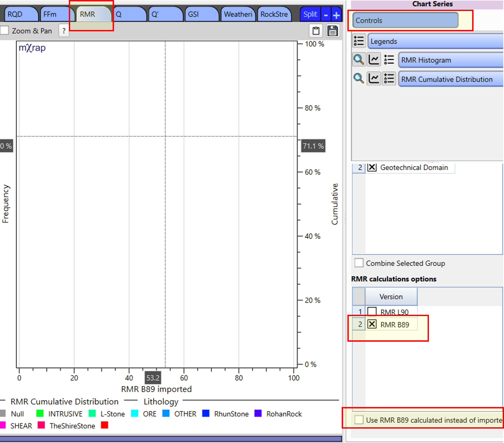Enable RMR L90 in calculation options
The width and height of the screenshot is (504, 443).
point(372,312)
